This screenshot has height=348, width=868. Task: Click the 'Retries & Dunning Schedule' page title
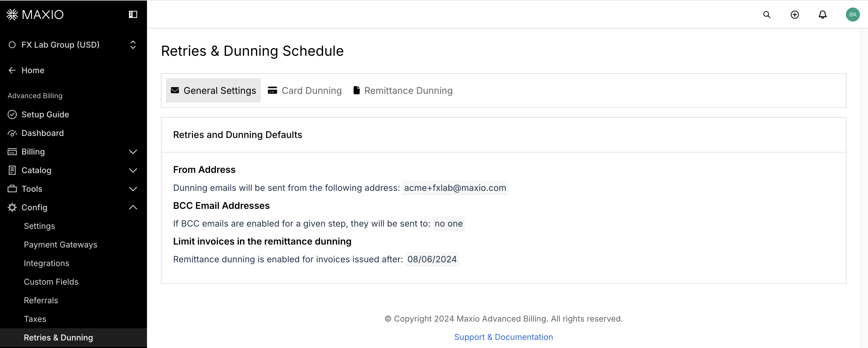click(252, 51)
